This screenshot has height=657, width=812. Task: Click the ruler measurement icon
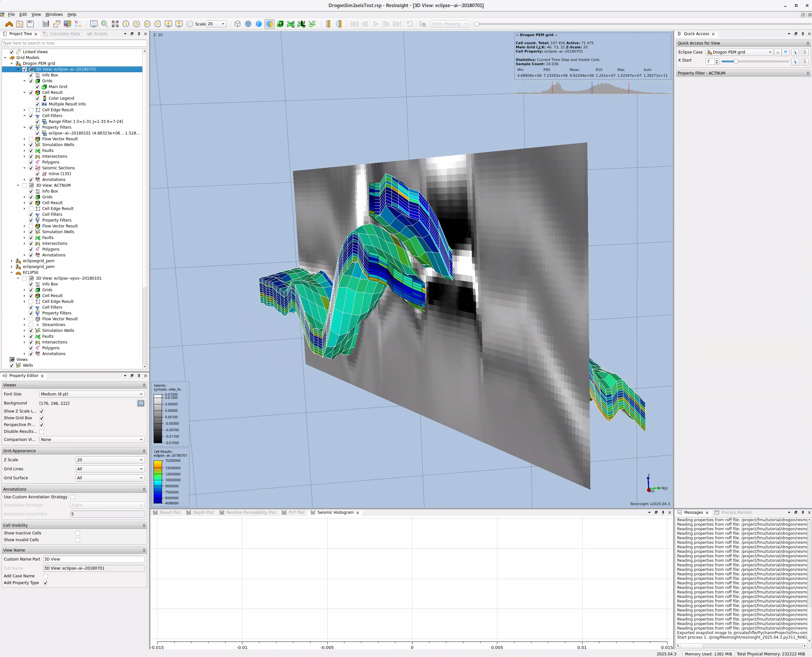click(328, 24)
